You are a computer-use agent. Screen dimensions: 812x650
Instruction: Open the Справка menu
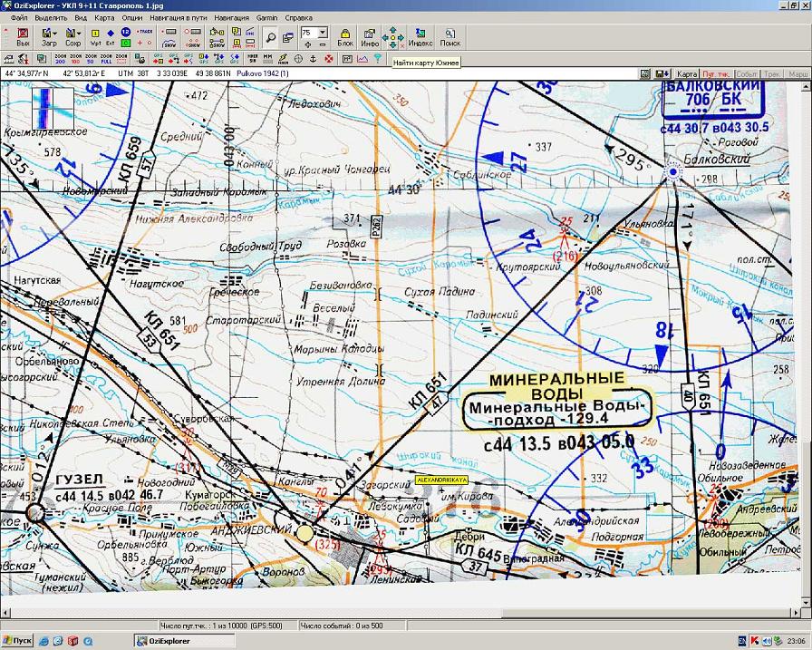[x=299, y=17]
